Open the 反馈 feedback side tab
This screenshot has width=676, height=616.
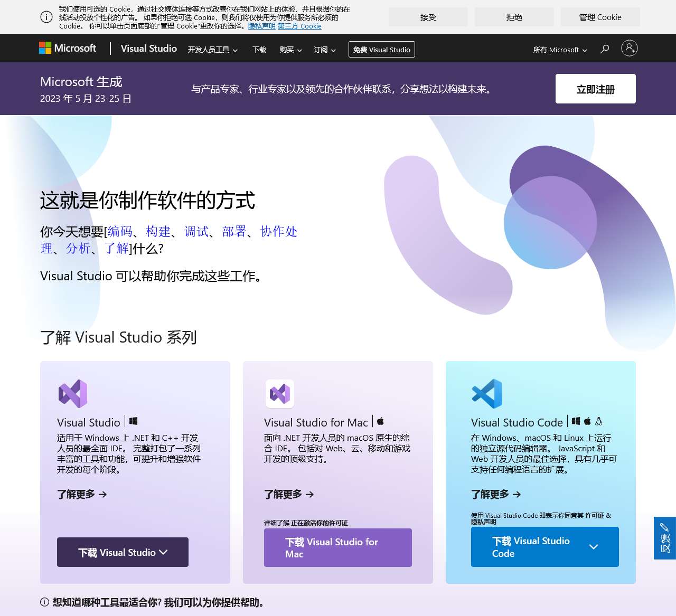click(664, 538)
